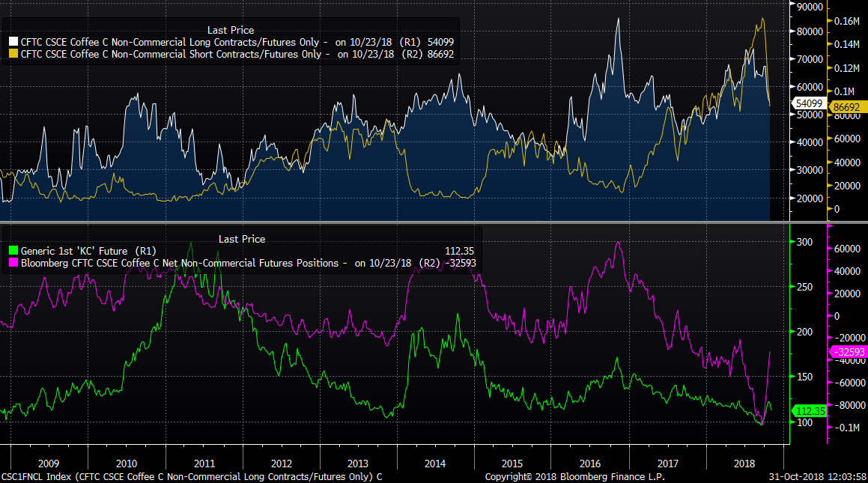Click the Last Price header in lower panel
The image size is (868, 483).
[x=241, y=239]
